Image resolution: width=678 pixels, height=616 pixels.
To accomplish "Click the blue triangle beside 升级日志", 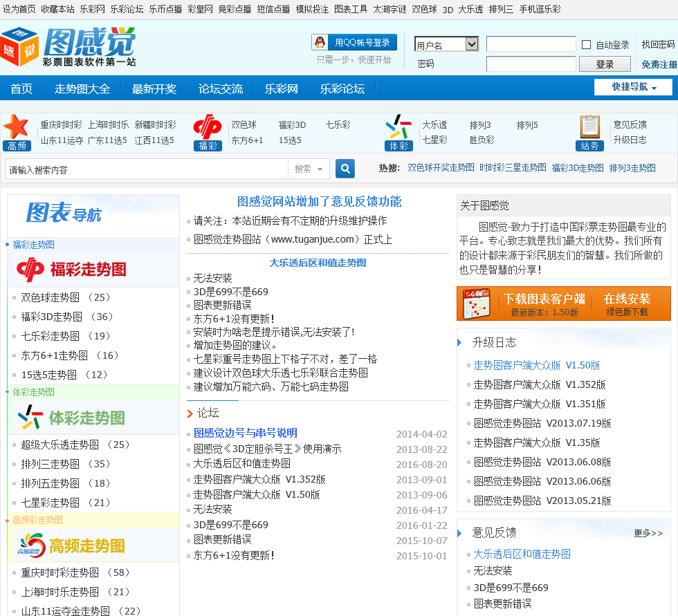I will pos(459,342).
